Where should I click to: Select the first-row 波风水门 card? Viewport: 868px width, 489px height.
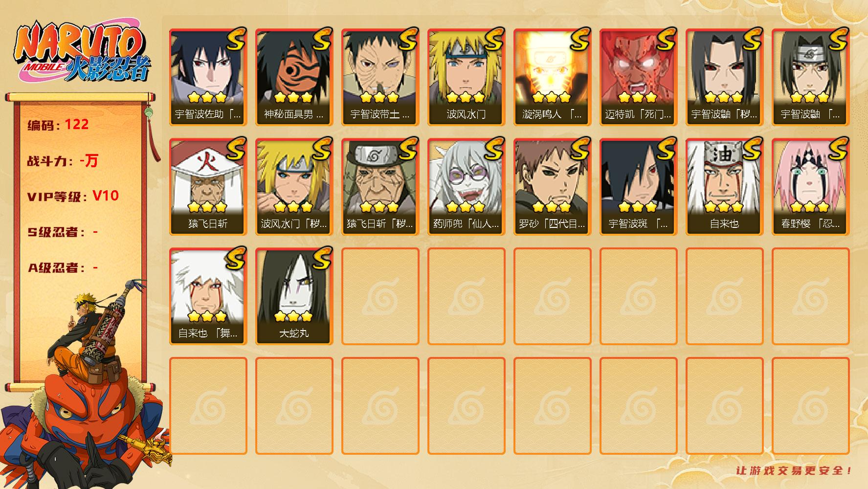click(466, 77)
